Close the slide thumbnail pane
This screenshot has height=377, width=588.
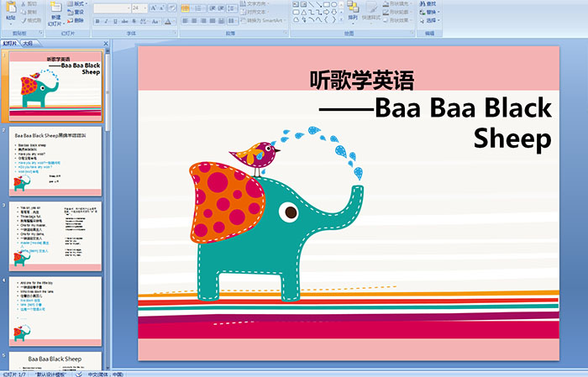(106, 44)
